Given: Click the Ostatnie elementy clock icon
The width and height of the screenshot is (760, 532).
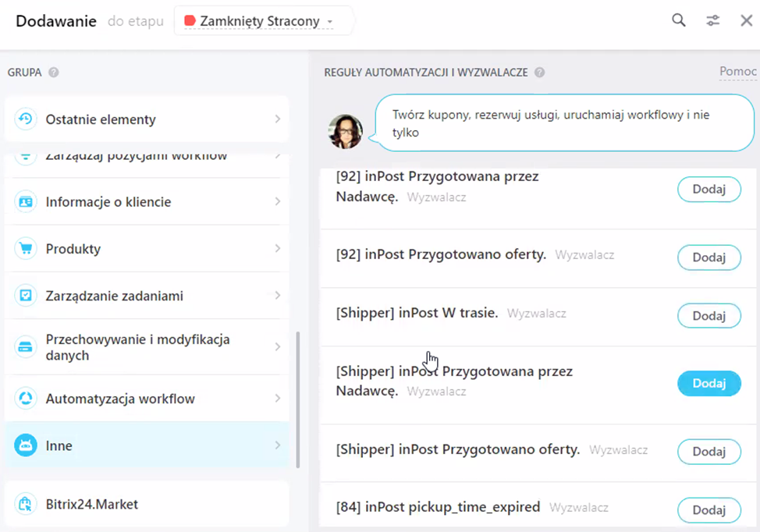Looking at the screenshot, I should pos(26,119).
